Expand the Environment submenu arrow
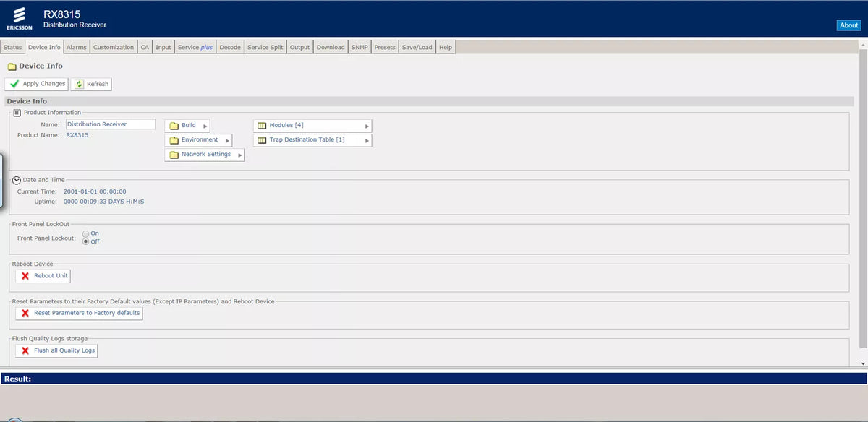Image resolution: width=868 pixels, height=422 pixels. click(227, 141)
